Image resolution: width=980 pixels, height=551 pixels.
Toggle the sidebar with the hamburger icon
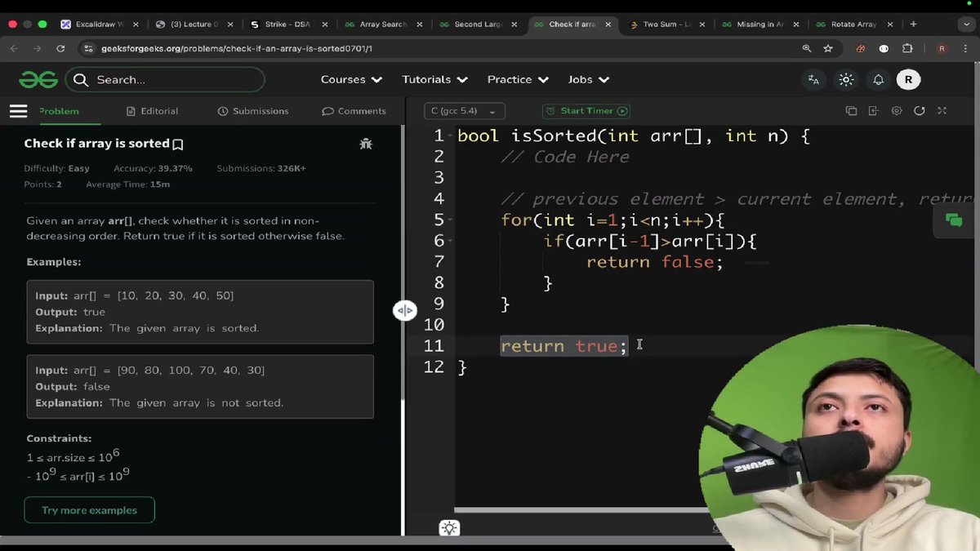(18, 111)
